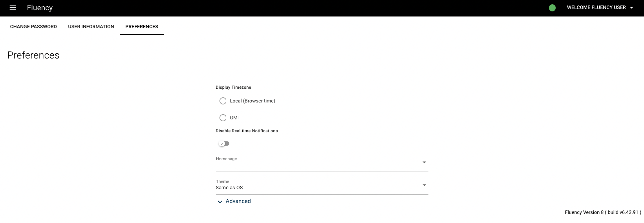
Task: Click the Fluency Version 8 build text
Action: 603,212
